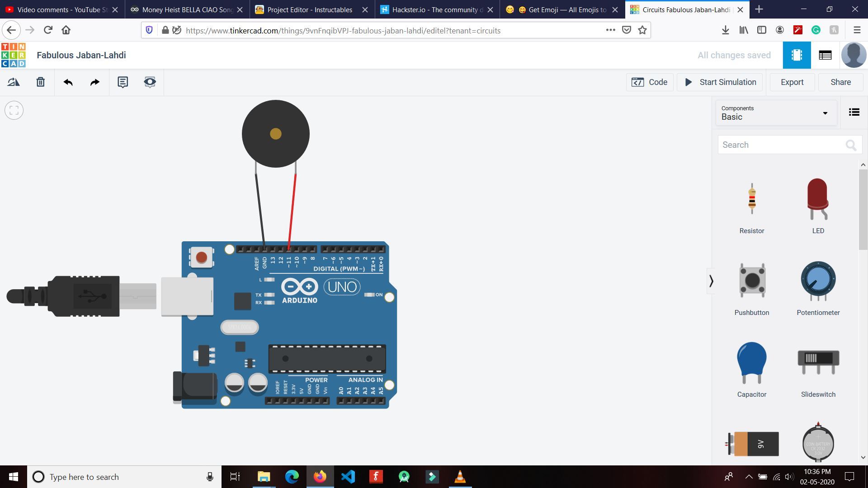Switch to circuit view icon

pyautogui.click(x=797, y=55)
